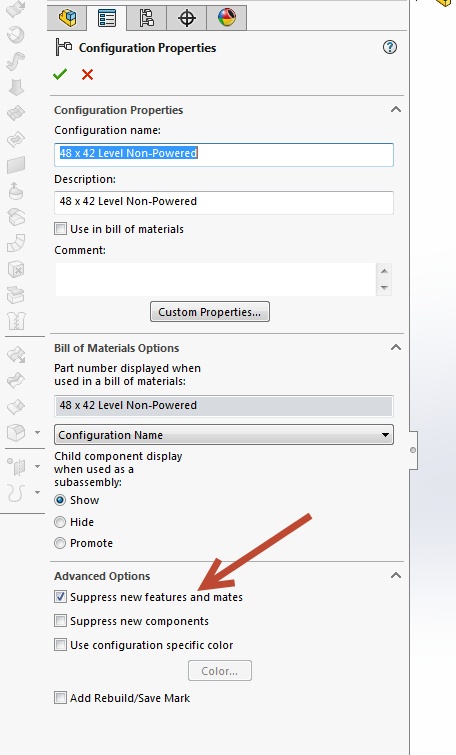Image resolution: width=456 pixels, height=755 pixels.
Task: Switch to the DimXpertManager tab
Action: (186, 18)
